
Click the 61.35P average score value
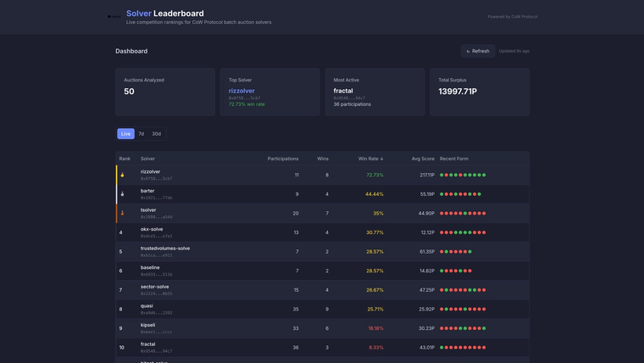pyautogui.click(x=427, y=252)
